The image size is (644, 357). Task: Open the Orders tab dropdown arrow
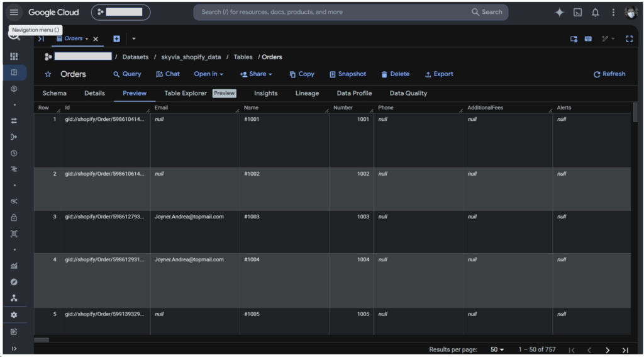pos(87,38)
